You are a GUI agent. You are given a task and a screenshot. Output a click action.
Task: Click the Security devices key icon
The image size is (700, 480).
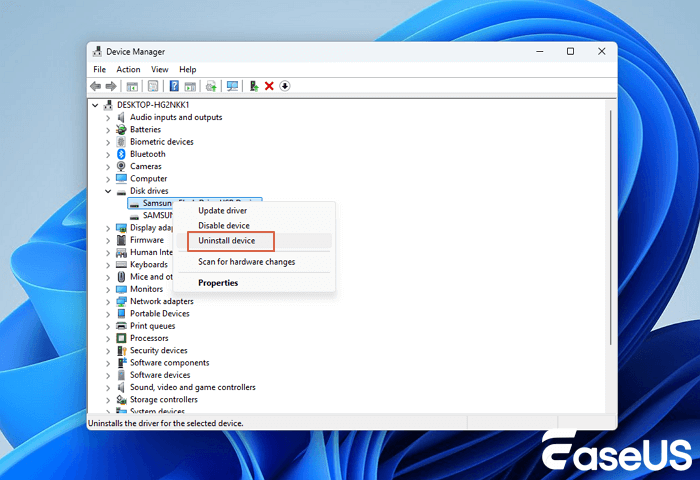pos(121,351)
